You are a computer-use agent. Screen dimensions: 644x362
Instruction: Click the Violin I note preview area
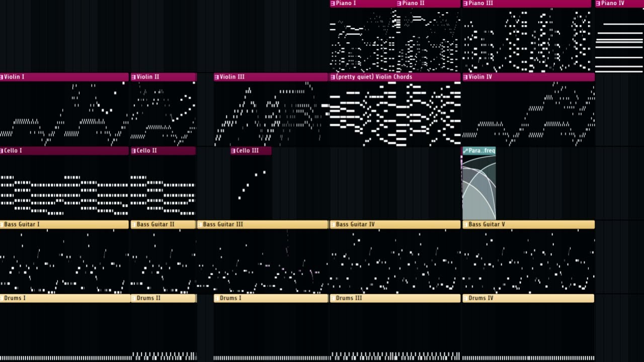(x=64, y=114)
